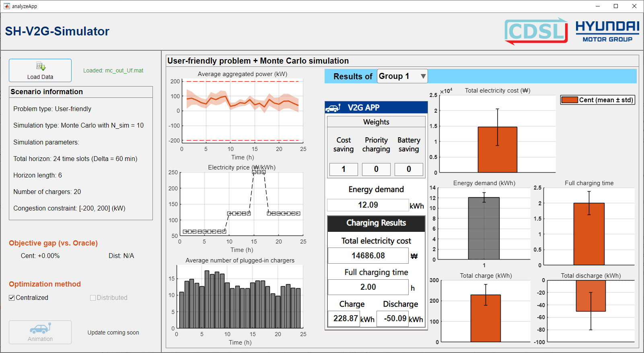Click the dropdown arrow next to Group 1

[423, 76]
